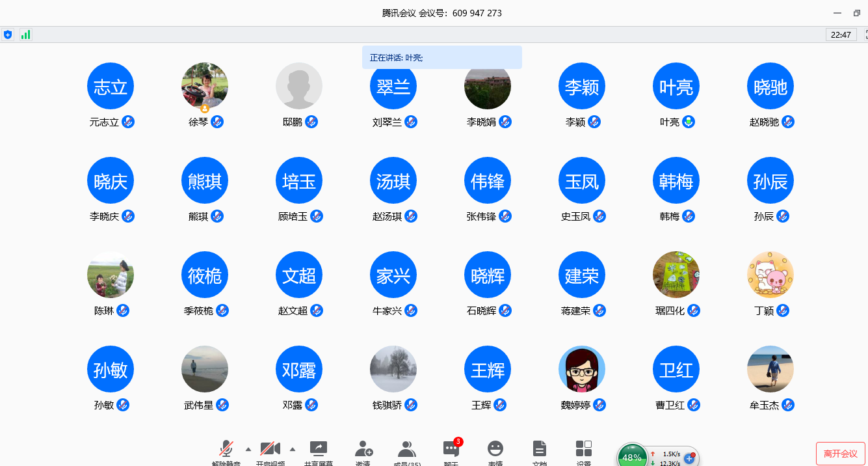This screenshot has height=466, width=868.
Task: Click the red 离开会议 leave meeting button
Action: point(840,454)
